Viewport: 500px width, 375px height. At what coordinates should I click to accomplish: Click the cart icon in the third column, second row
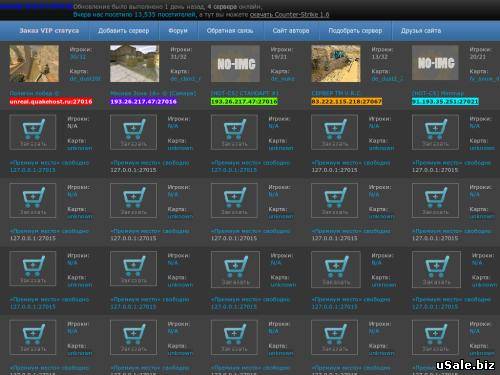pyautogui.click(x=234, y=132)
